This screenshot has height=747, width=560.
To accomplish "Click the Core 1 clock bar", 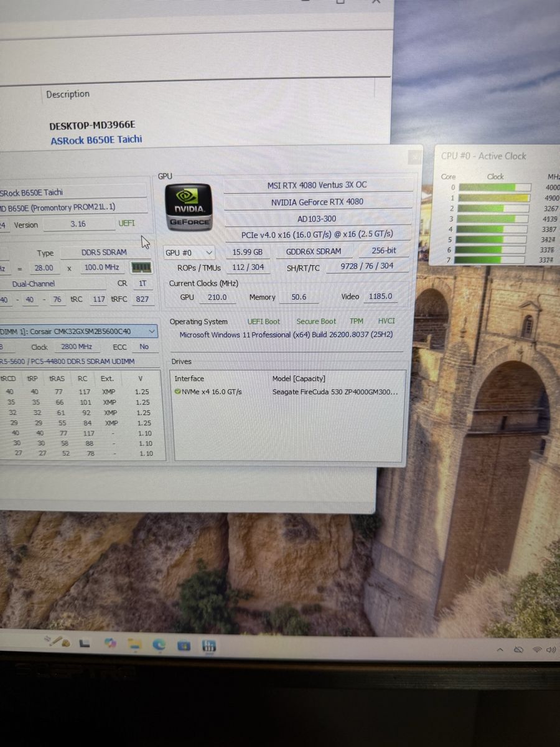I will pyautogui.click(x=495, y=198).
